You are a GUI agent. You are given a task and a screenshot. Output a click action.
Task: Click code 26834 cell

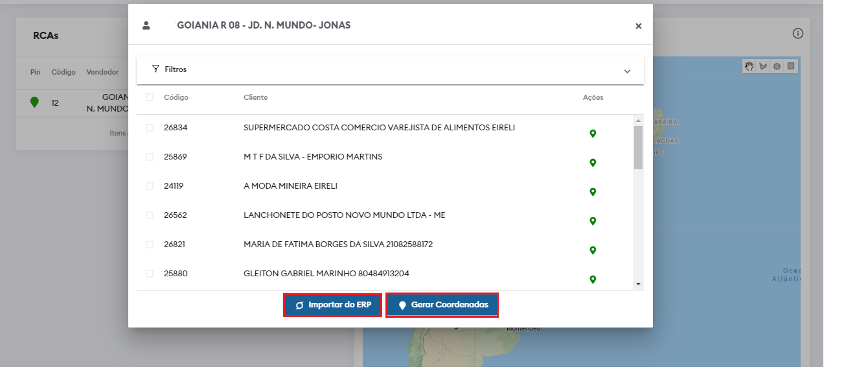[176, 128]
